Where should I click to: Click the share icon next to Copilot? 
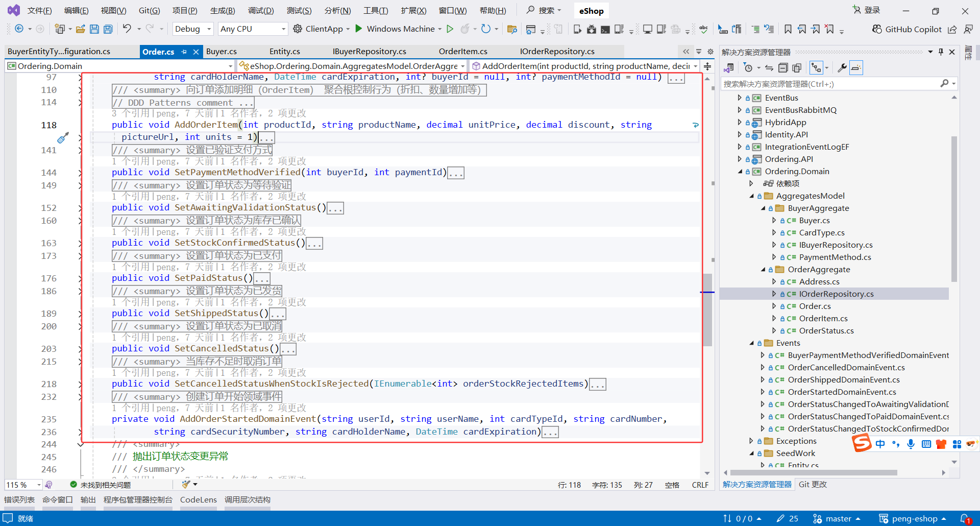coord(952,29)
